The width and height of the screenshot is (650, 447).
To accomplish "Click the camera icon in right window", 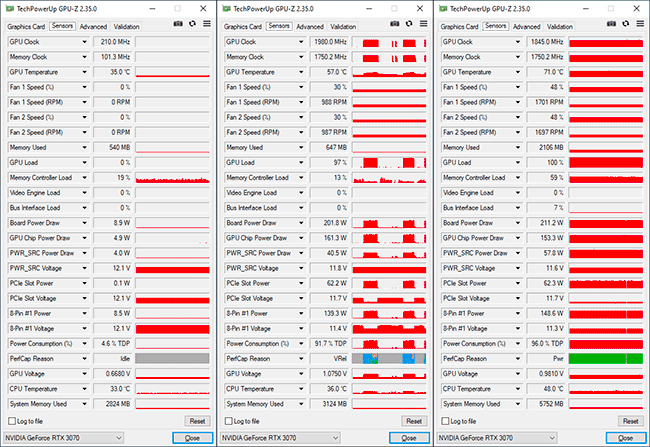I will pos(609,26).
